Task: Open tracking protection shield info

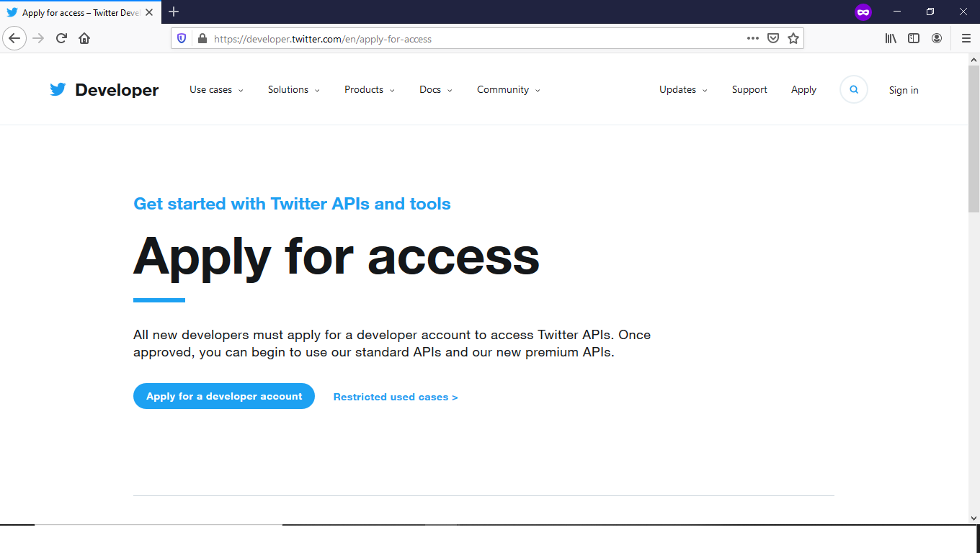Action: coord(182,39)
